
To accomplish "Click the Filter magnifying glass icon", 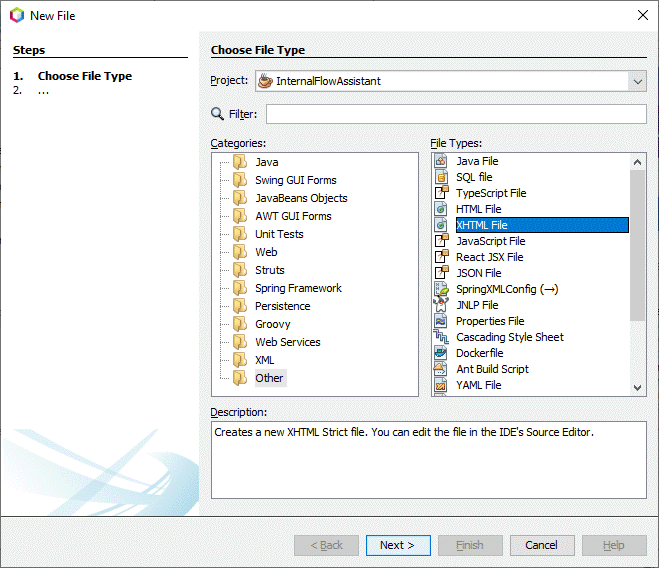I will 217,114.
